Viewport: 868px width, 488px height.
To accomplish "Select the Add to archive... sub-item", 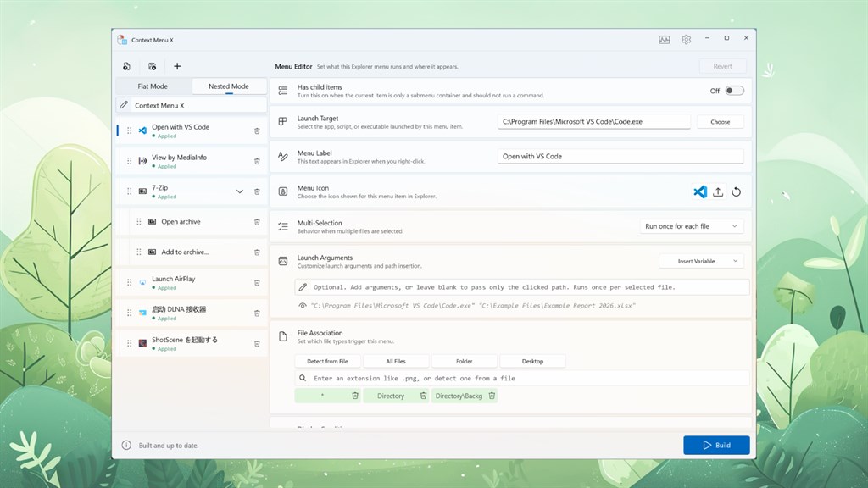I will [x=194, y=252].
